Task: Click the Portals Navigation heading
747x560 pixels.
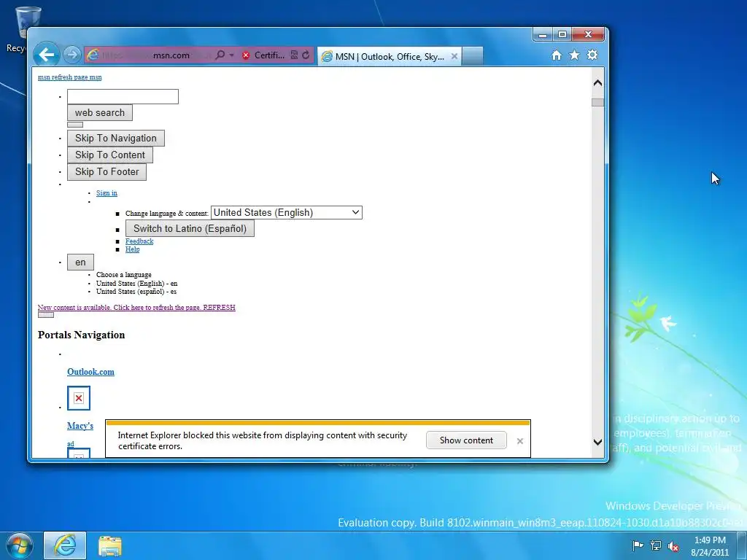Action: point(82,335)
